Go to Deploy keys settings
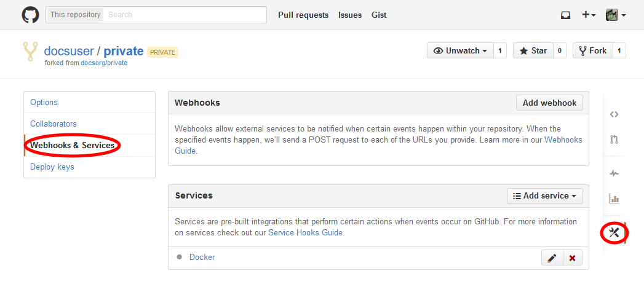Viewport: 644px width, 287px height. [x=52, y=167]
